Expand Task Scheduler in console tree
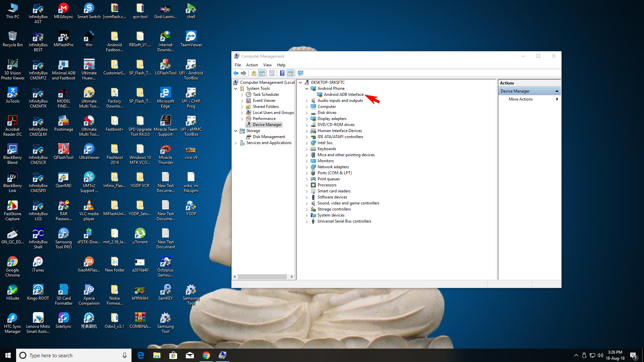644x362 pixels. [x=242, y=95]
